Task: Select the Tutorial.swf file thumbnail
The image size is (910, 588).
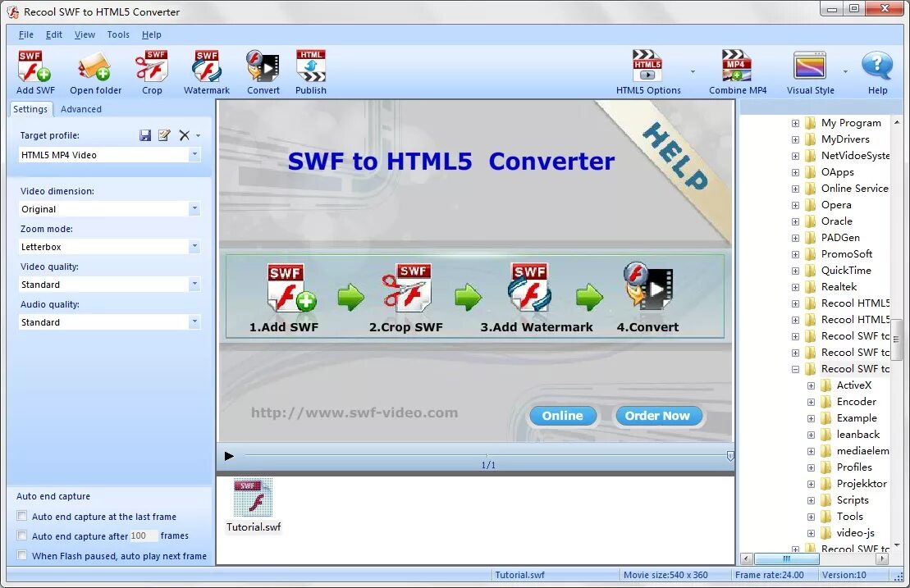Action: [x=253, y=498]
